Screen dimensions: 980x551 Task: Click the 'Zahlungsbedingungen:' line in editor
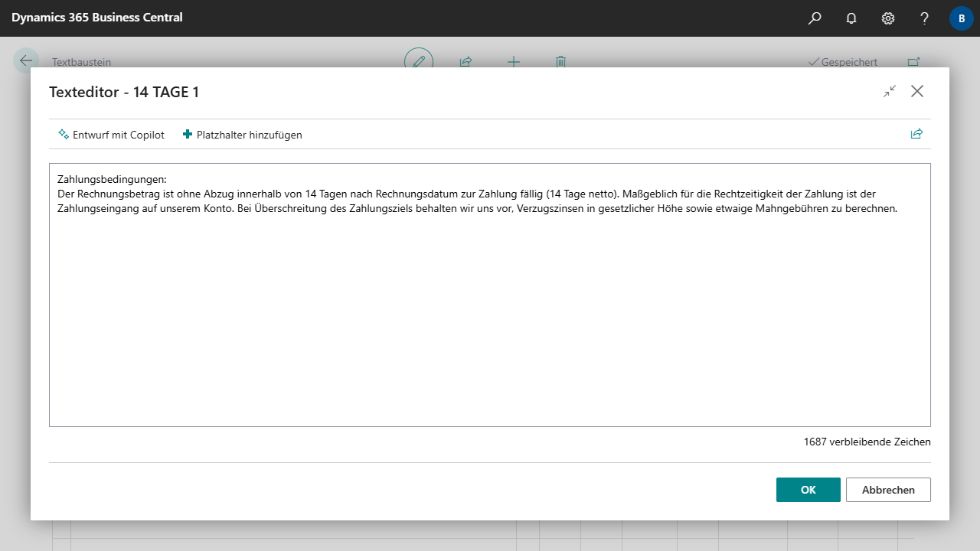tap(112, 180)
